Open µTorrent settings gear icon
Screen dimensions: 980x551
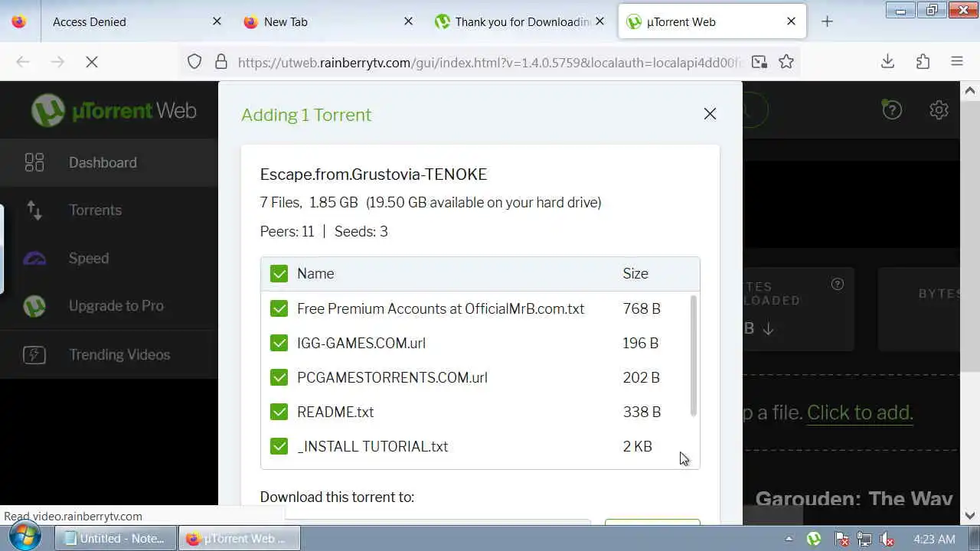(939, 110)
